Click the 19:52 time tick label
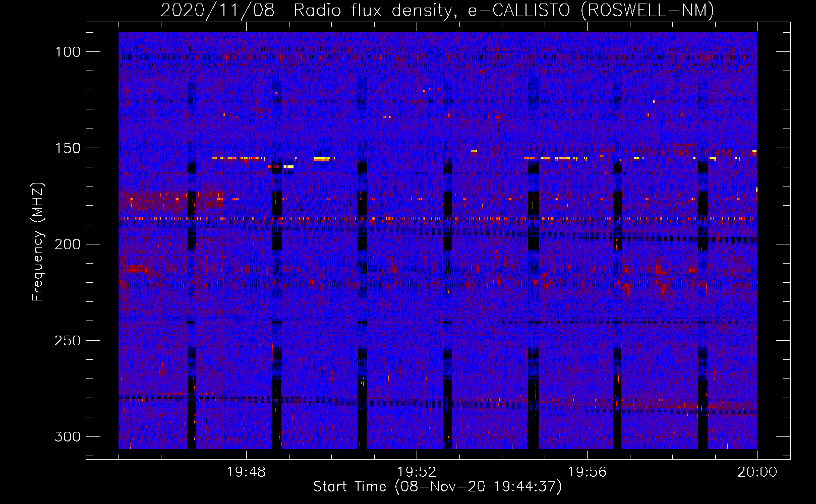The image size is (816, 504). click(417, 472)
